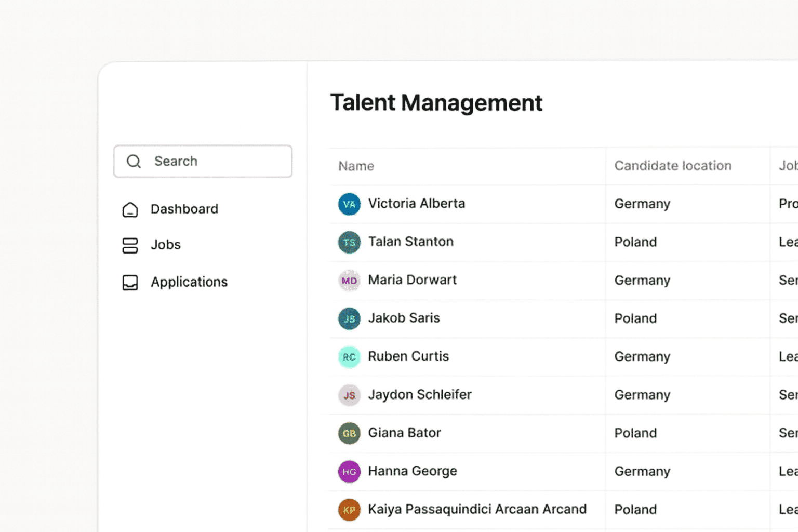Click the Jobs stack icon
Viewport: 798px width, 532px height.
[x=130, y=245]
